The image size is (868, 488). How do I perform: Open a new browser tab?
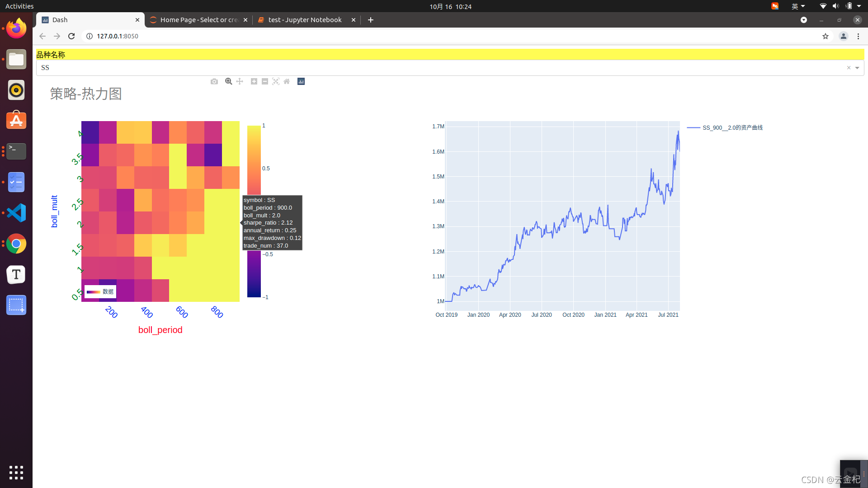pyautogui.click(x=371, y=20)
